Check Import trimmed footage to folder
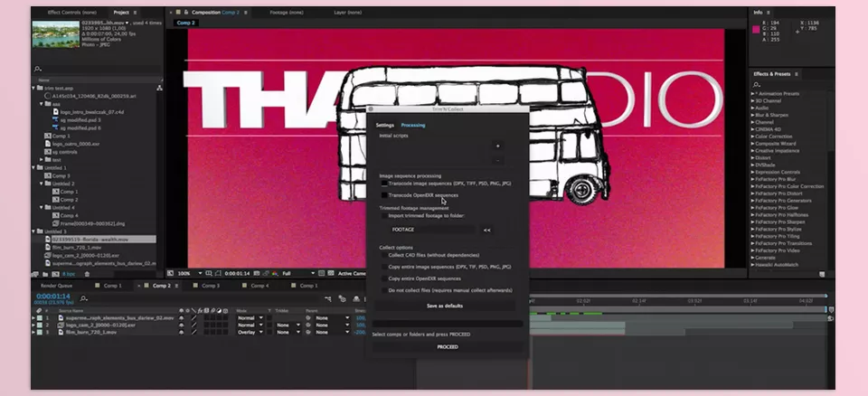 tap(384, 215)
